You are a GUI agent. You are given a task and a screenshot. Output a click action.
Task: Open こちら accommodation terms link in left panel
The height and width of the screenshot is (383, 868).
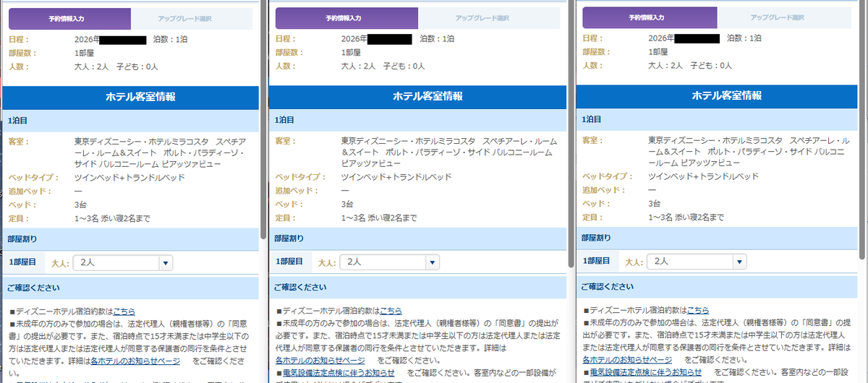point(123,311)
